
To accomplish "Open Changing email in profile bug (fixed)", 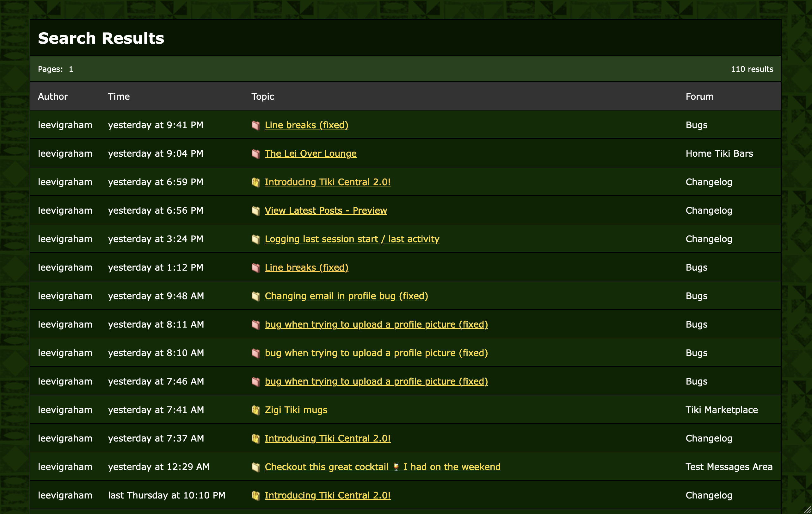I will (346, 296).
